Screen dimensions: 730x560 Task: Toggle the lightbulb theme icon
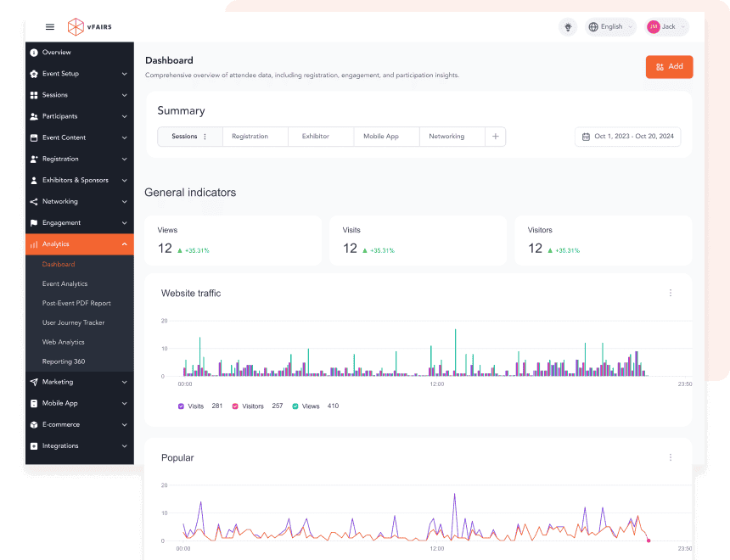click(x=568, y=27)
